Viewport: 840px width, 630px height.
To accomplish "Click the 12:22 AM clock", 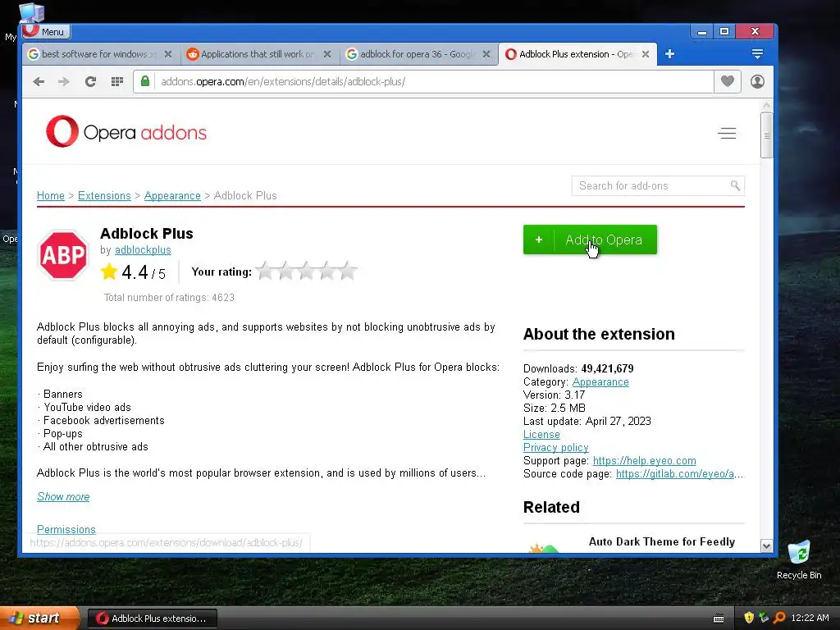I will (810, 618).
